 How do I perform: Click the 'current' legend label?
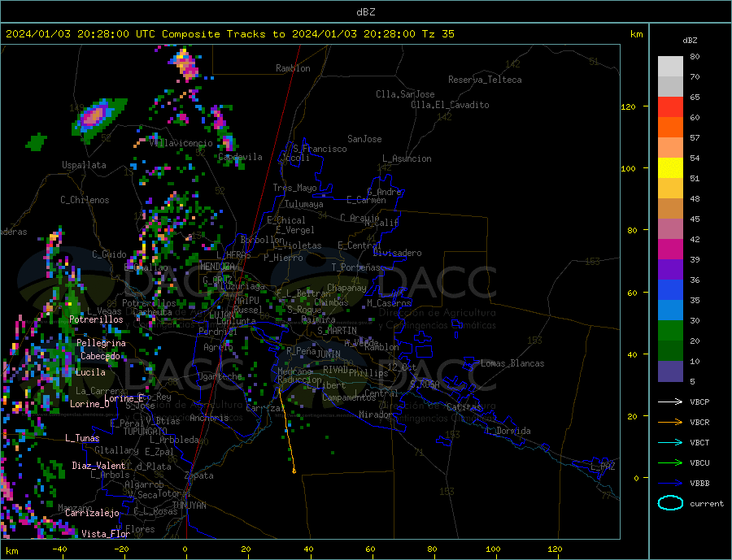coord(707,504)
